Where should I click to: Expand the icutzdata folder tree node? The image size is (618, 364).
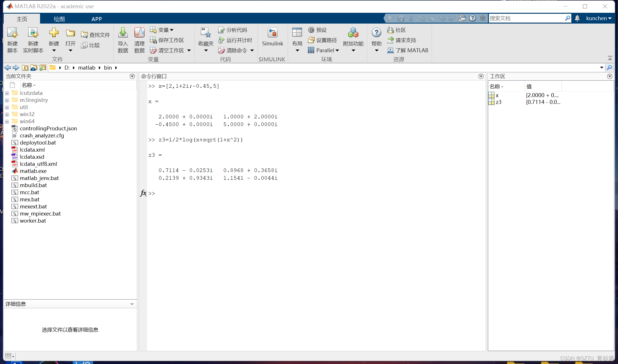click(x=7, y=93)
